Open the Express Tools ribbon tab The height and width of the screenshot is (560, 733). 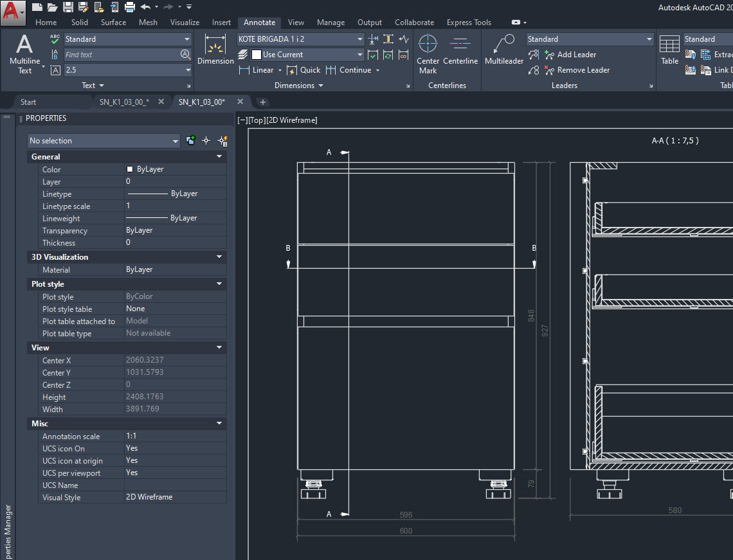click(469, 23)
